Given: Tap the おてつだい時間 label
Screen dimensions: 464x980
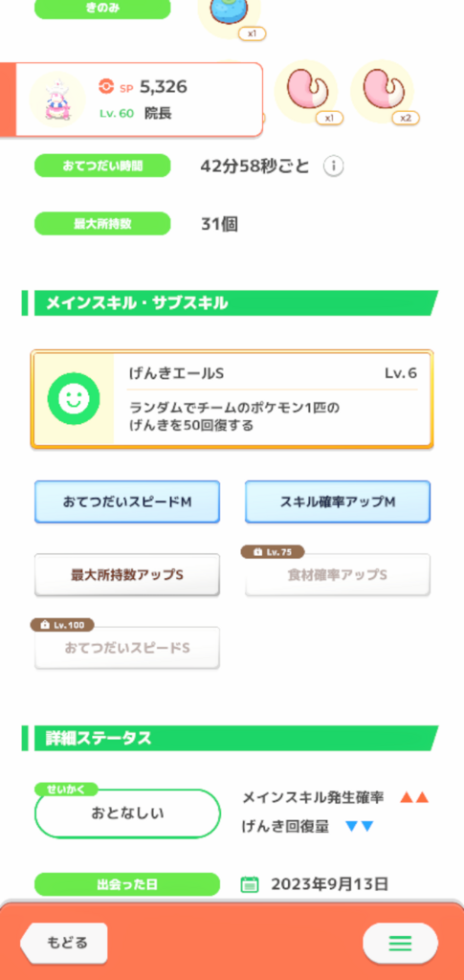Looking at the screenshot, I should (x=102, y=166).
